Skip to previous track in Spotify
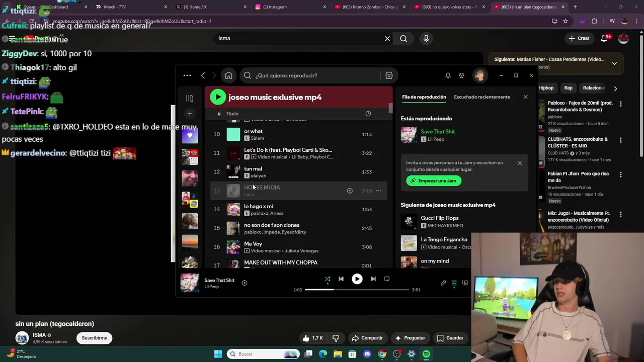The image size is (644, 362). coord(341,279)
